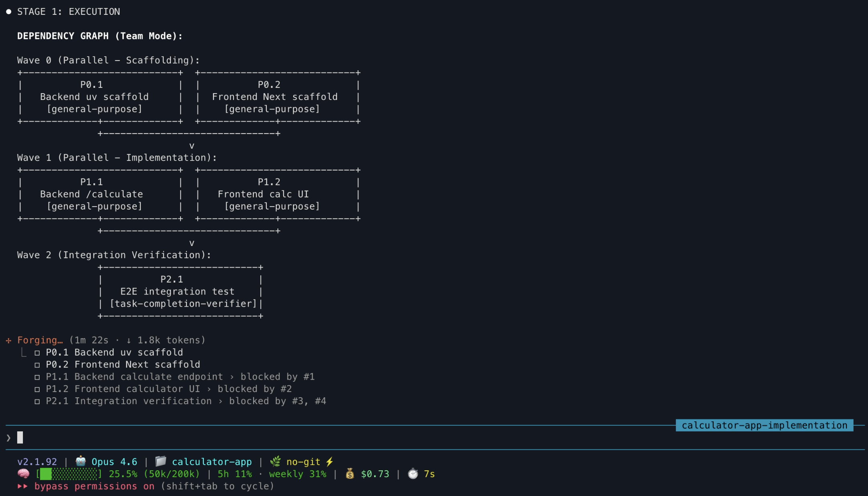Click the brain icon in the status line

(23, 474)
